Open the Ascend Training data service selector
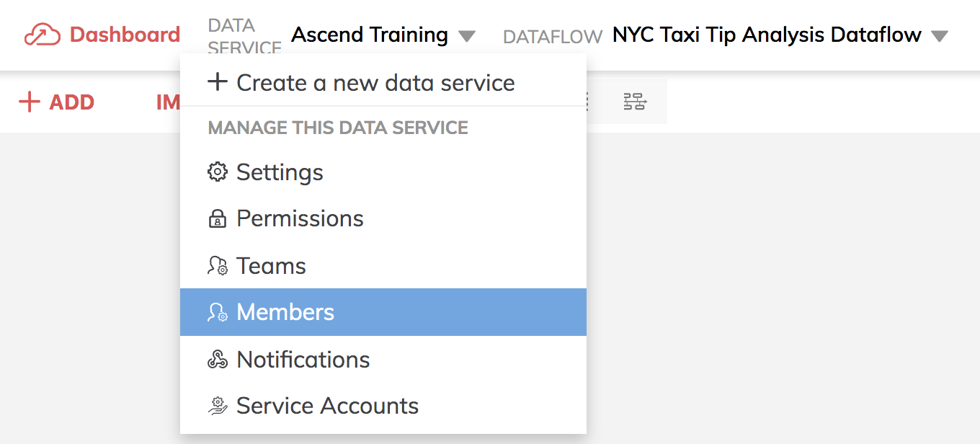This screenshot has height=444, width=980. click(370, 35)
